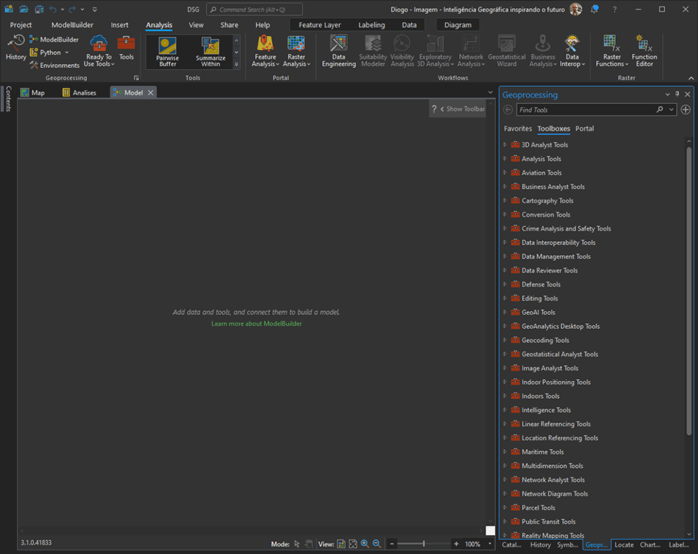Open the Function Editor
The width and height of the screenshot is (698, 554).
[644, 52]
